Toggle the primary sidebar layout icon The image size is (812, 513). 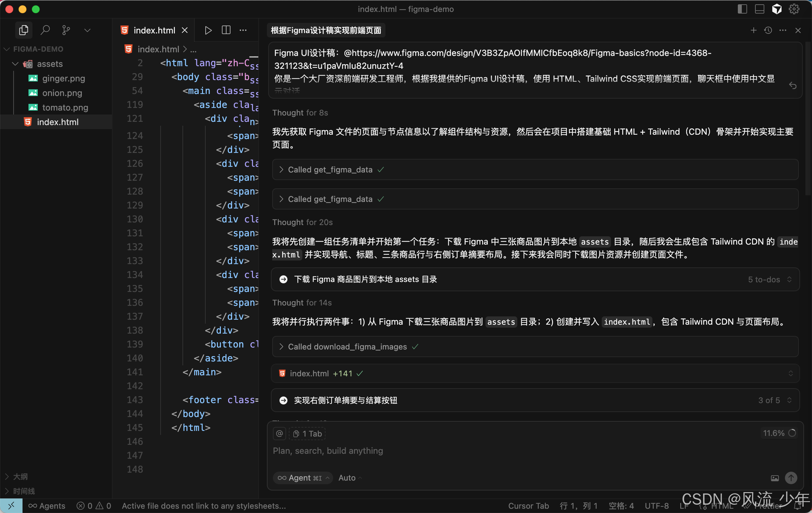(742, 9)
